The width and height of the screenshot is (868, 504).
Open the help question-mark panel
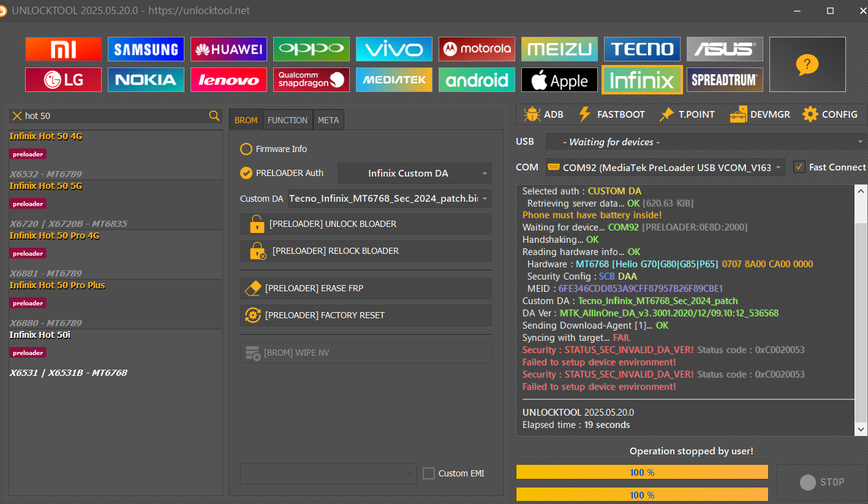(x=807, y=64)
